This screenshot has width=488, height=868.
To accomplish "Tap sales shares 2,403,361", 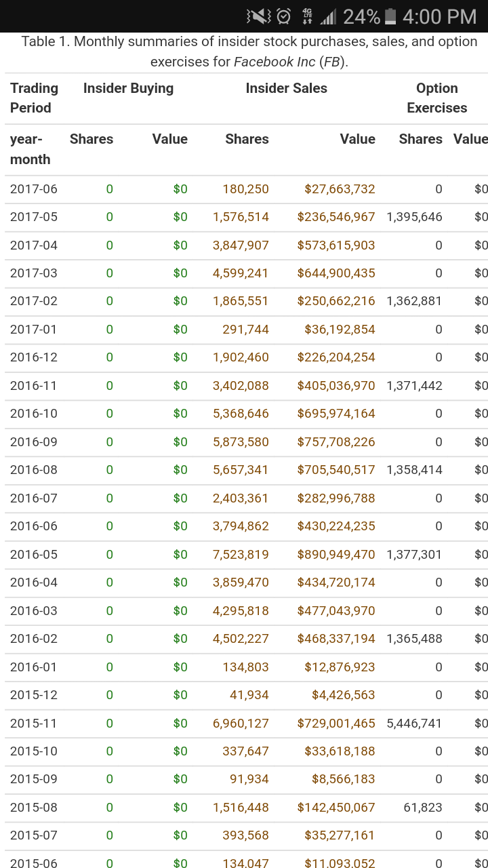I will (241, 498).
